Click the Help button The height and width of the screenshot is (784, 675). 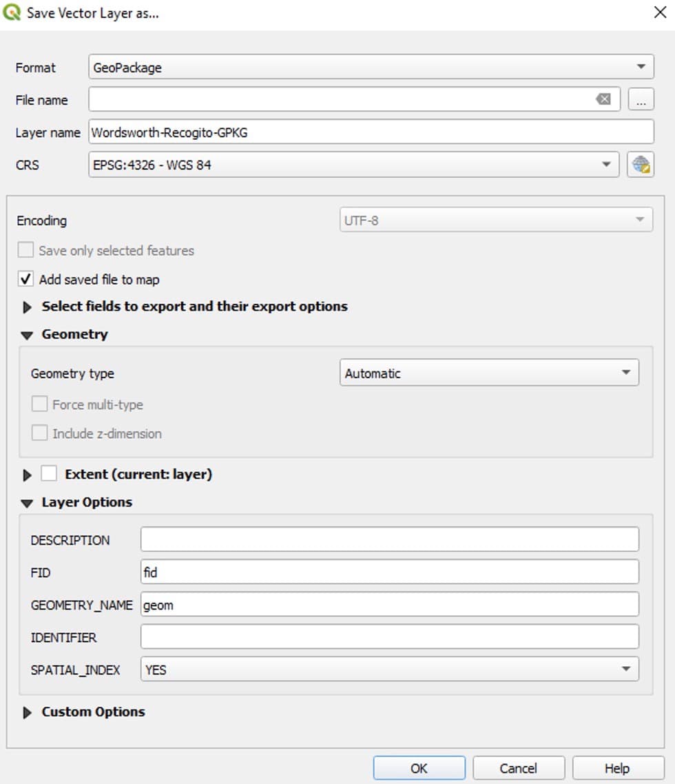[x=617, y=768]
